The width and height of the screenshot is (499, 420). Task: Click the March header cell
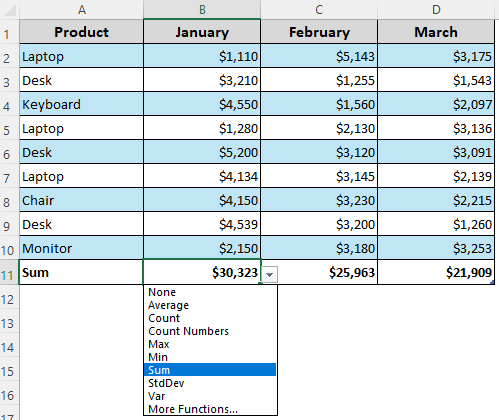pyautogui.click(x=436, y=32)
